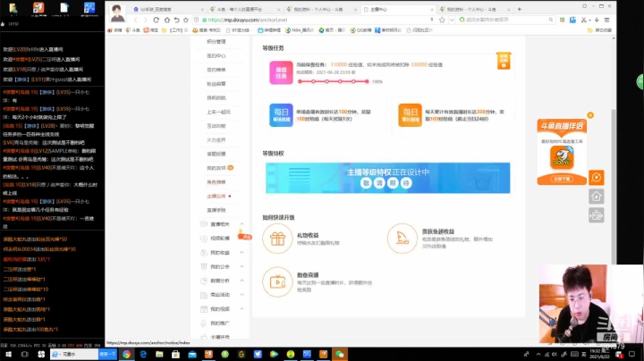
Task: Click the user avatar in the browser corner
Action: pos(117,13)
